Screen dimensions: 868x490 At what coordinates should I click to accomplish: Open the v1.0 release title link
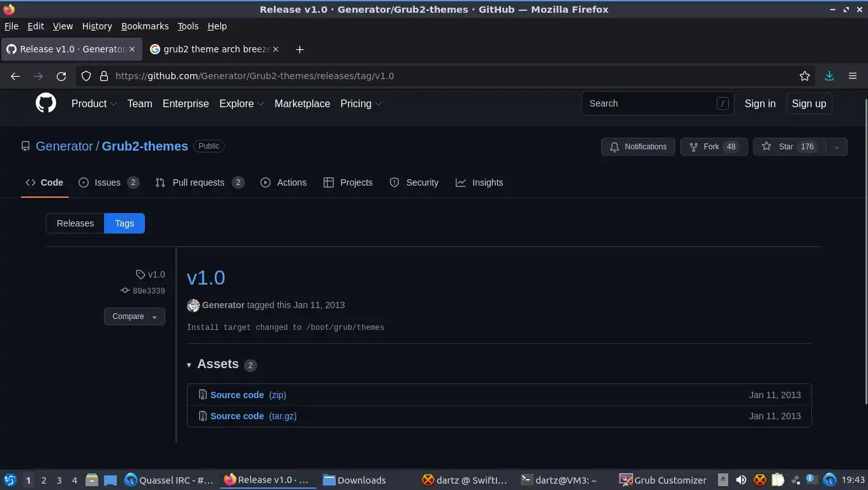pyautogui.click(x=206, y=278)
